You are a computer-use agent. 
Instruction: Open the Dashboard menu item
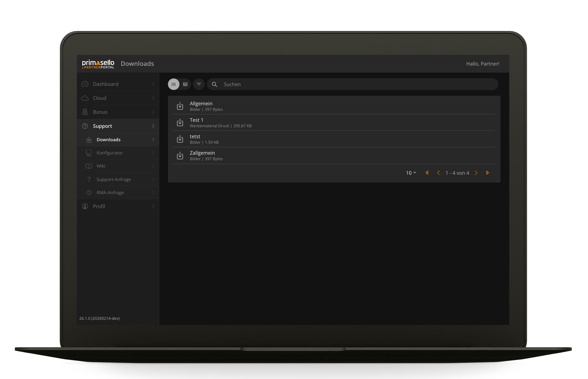pos(106,84)
